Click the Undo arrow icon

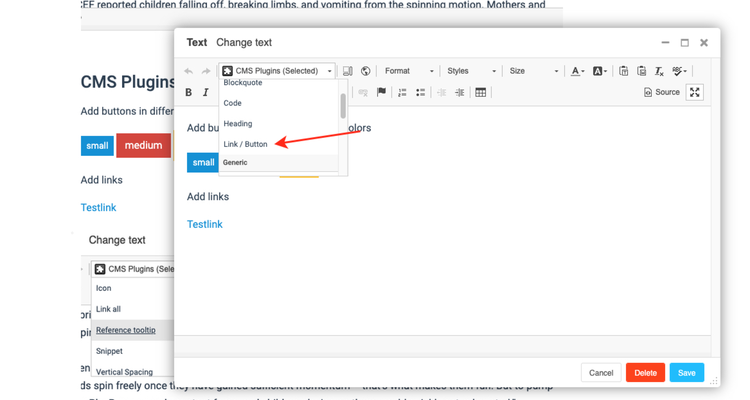pos(189,71)
